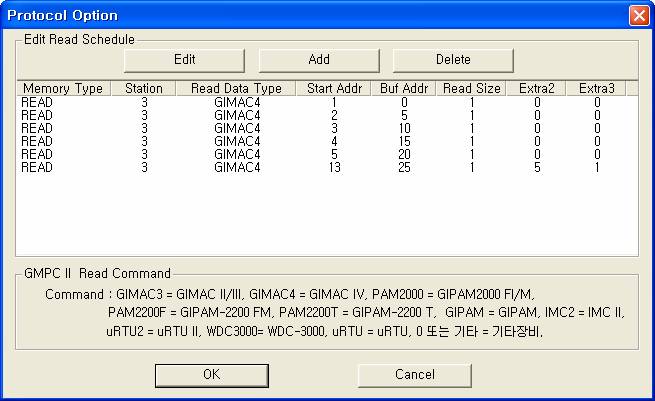
Task: Click the Start Addr column header
Action: 334,89
